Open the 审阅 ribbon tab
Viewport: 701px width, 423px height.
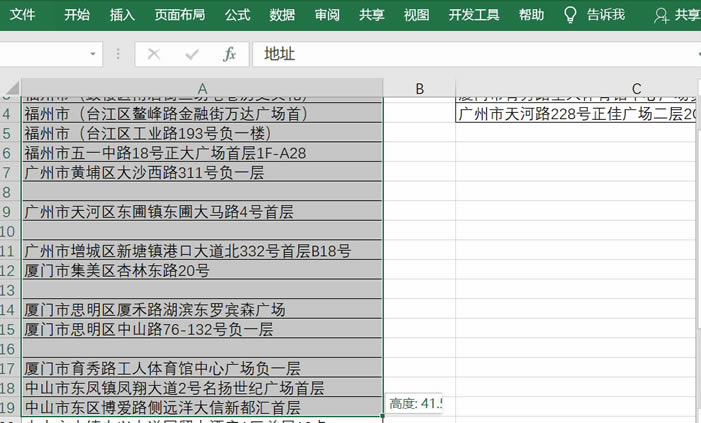(327, 15)
